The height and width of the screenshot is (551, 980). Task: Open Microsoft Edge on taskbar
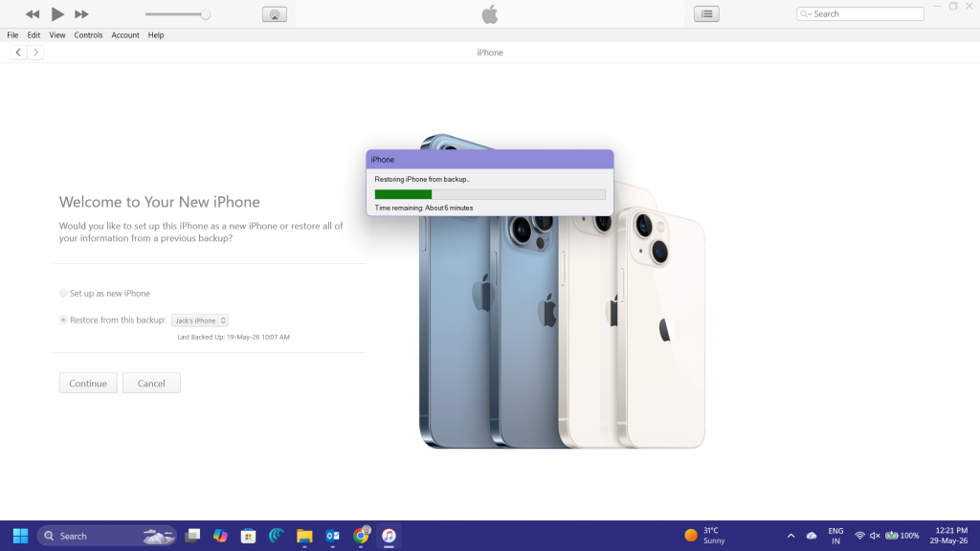pos(277,536)
